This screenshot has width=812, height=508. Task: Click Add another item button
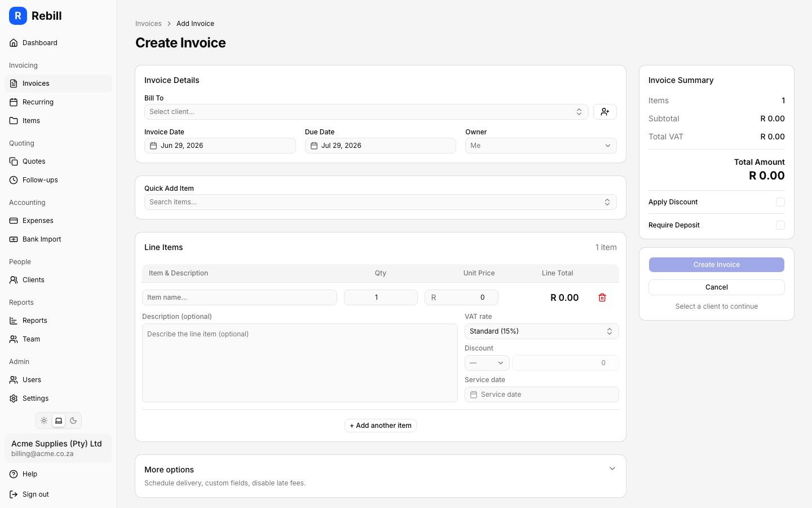click(x=381, y=426)
